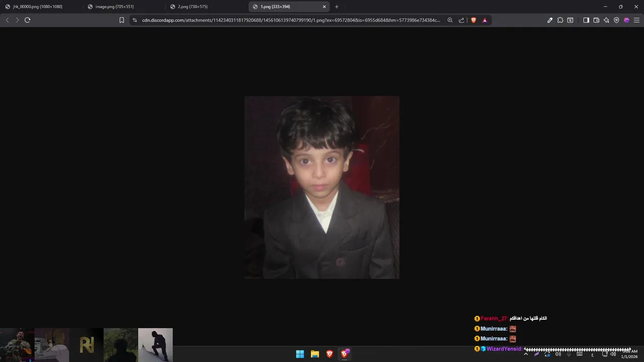Viewport: 644px width, 362px height.
Task: Switch to the image.png (705×551) tab
Action: (124, 7)
